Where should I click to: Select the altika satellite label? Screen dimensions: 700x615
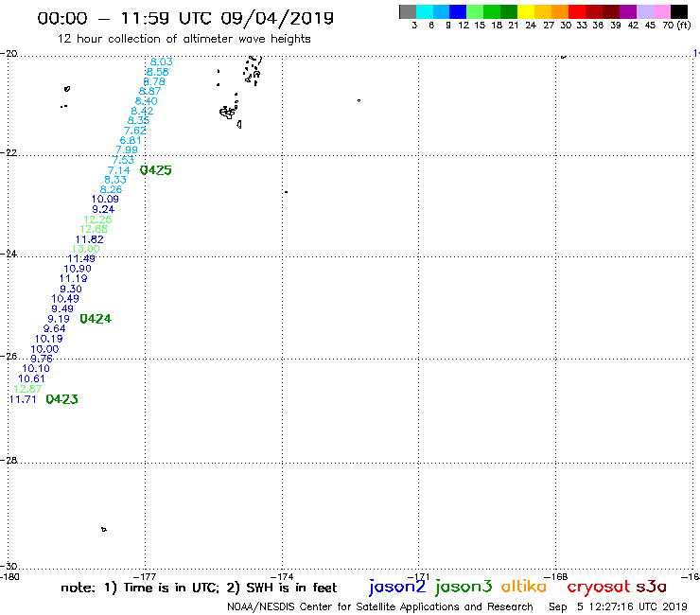click(524, 587)
